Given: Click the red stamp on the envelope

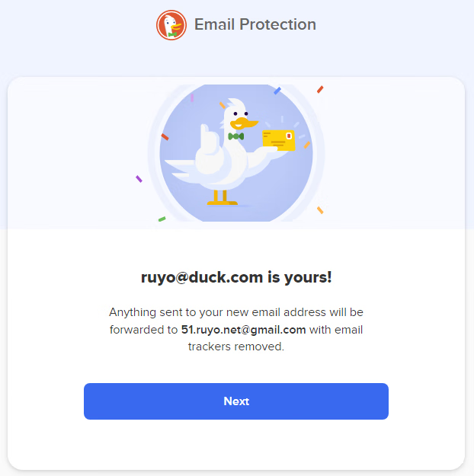Looking at the screenshot, I should pyautogui.click(x=289, y=136).
